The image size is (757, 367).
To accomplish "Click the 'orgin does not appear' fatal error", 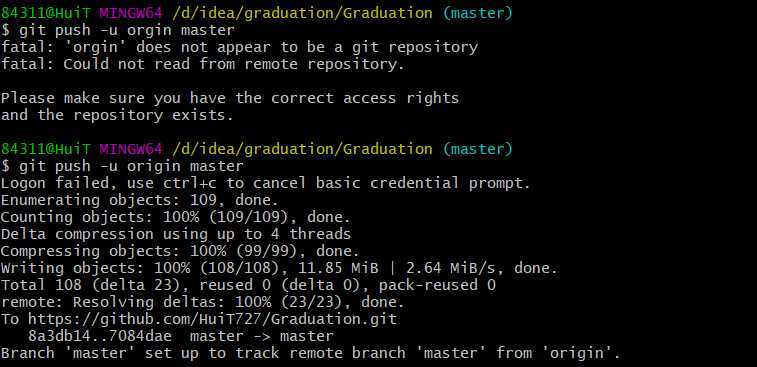I will click(x=239, y=47).
